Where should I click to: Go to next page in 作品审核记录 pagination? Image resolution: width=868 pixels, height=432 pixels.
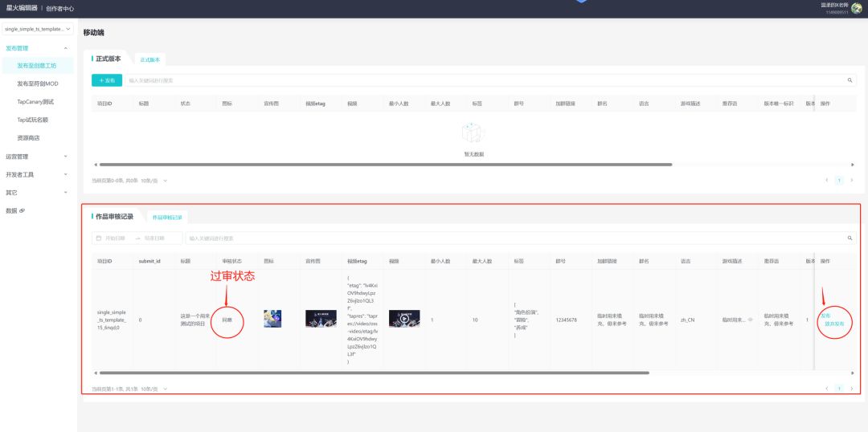pyautogui.click(x=851, y=389)
